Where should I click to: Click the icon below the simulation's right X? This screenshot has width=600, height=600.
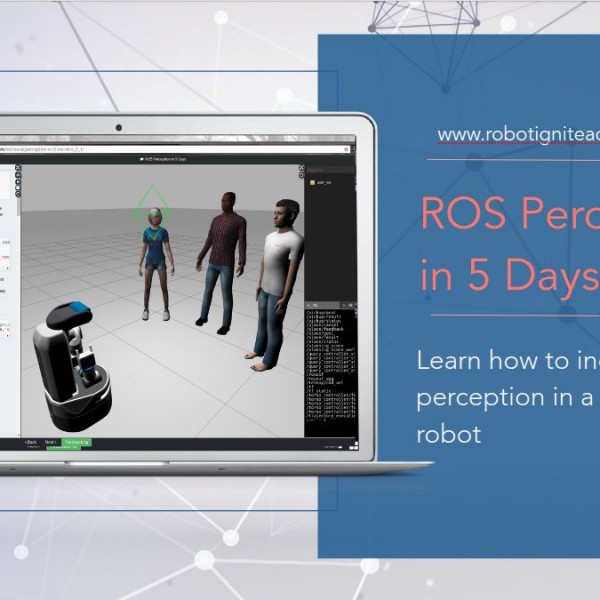[x=301, y=174]
